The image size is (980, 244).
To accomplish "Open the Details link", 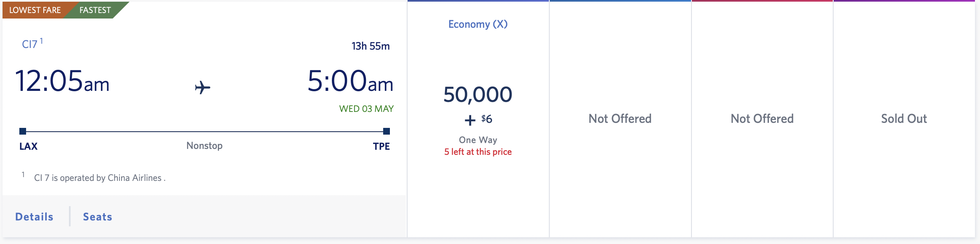I will tap(34, 217).
